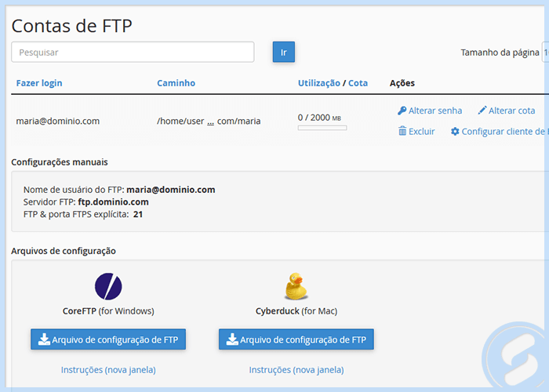This screenshot has width=549, height=392.
Task: Click the Configurações manuais heading
Action: click(x=60, y=162)
